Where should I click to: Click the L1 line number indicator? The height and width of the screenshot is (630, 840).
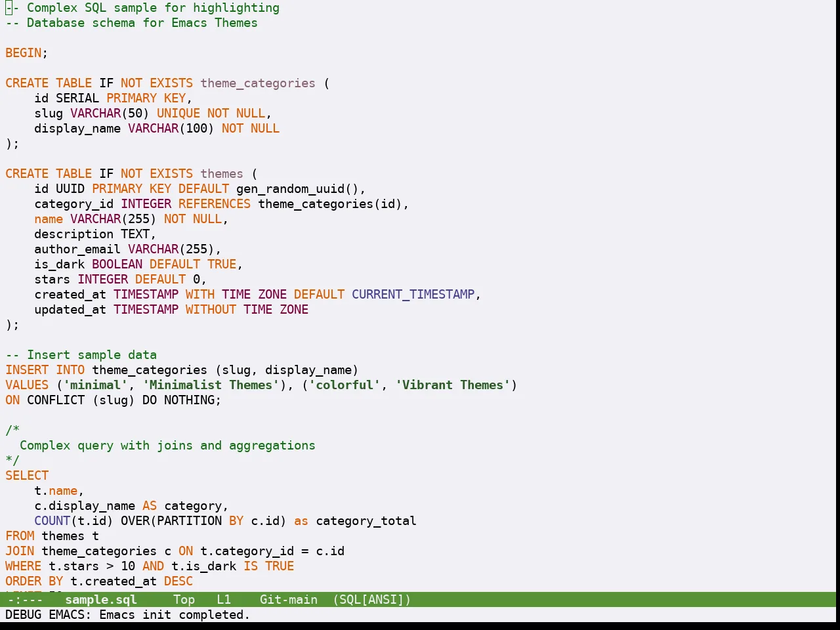pos(224,599)
